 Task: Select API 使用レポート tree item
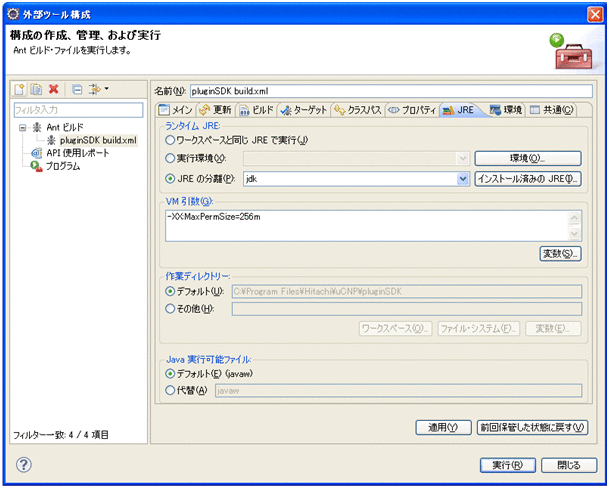[x=78, y=153]
